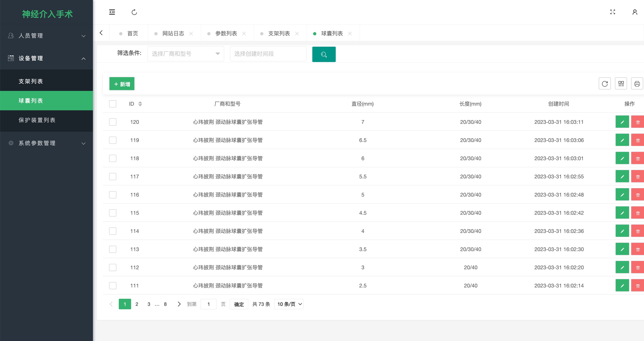The image size is (644, 341).
Task: Delete row with ID 115
Action: pyautogui.click(x=638, y=213)
